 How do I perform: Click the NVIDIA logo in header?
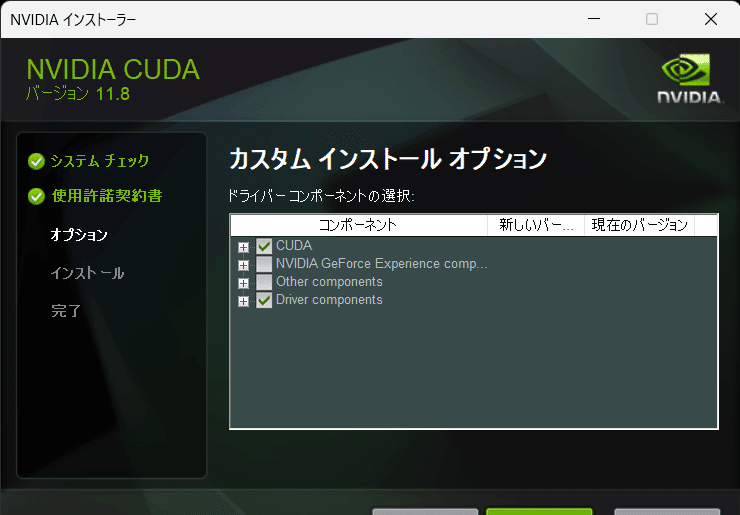pyautogui.click(x=689, y=78)
